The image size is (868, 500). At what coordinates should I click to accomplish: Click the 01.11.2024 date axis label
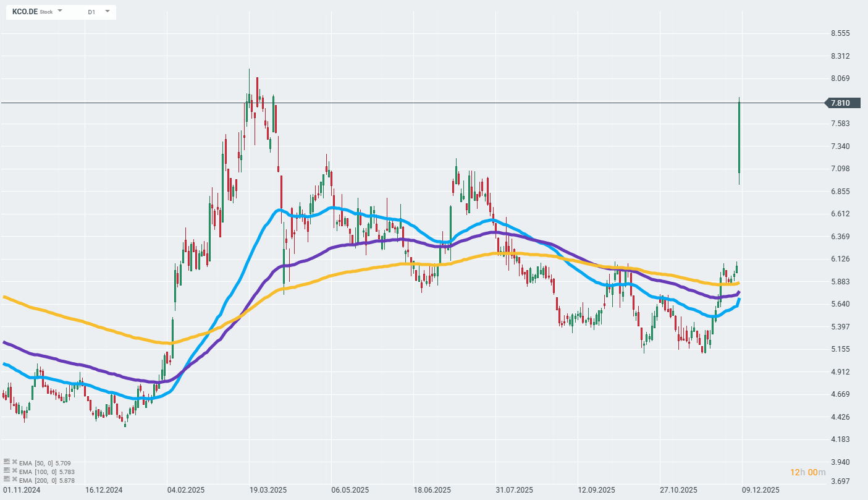pyautogui.click(x=22, y=490)
